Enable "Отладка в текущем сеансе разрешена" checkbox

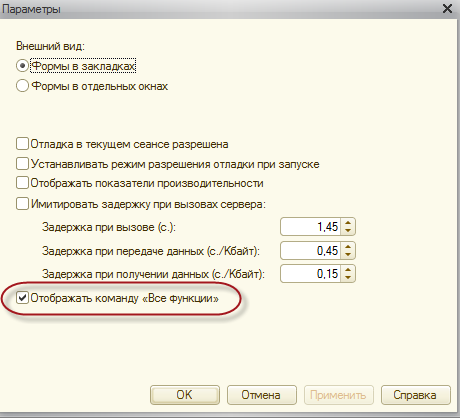coord(22,144)
